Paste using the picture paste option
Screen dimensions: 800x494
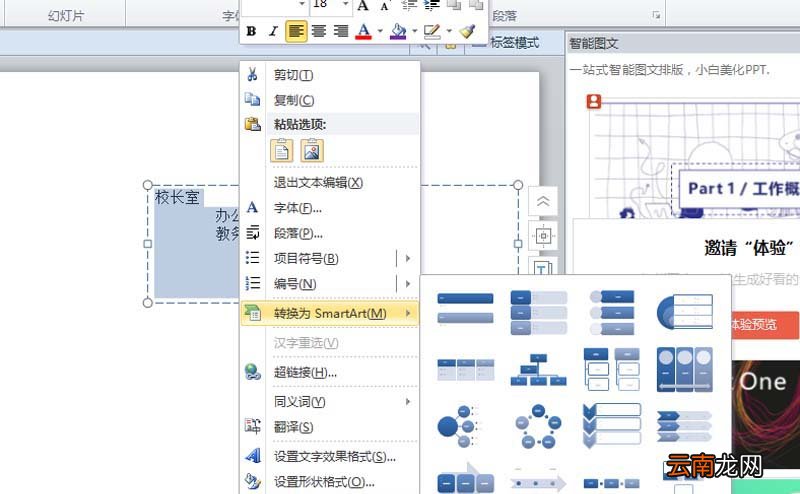[x=312, y=151]
